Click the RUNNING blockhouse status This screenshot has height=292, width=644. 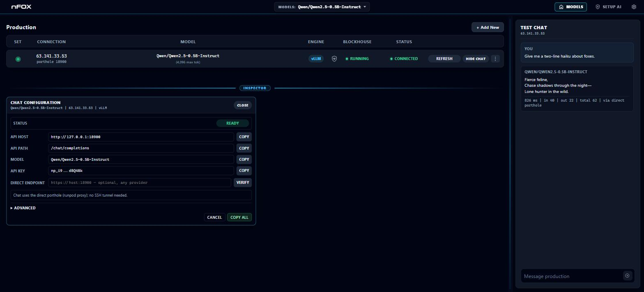357,59
